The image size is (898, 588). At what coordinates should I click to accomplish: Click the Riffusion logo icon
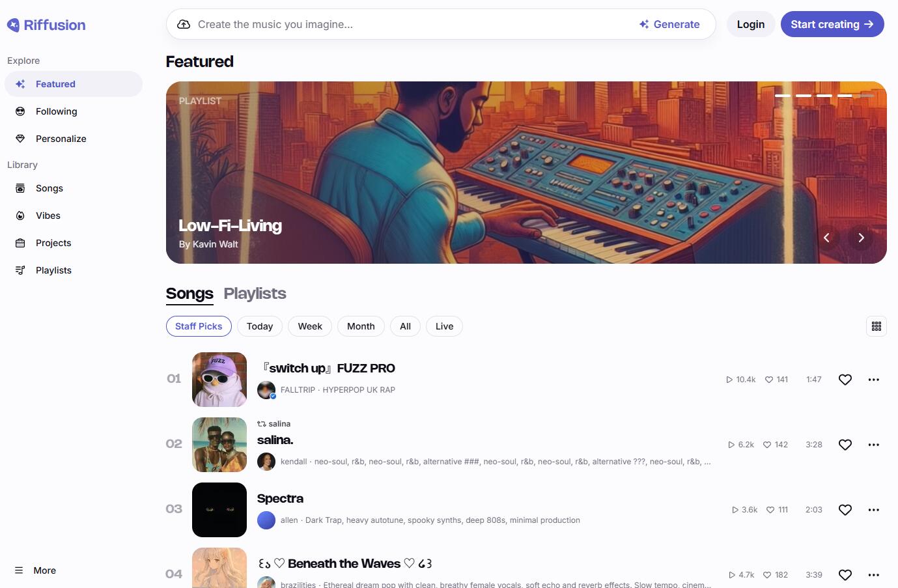(x=13, y=25)
